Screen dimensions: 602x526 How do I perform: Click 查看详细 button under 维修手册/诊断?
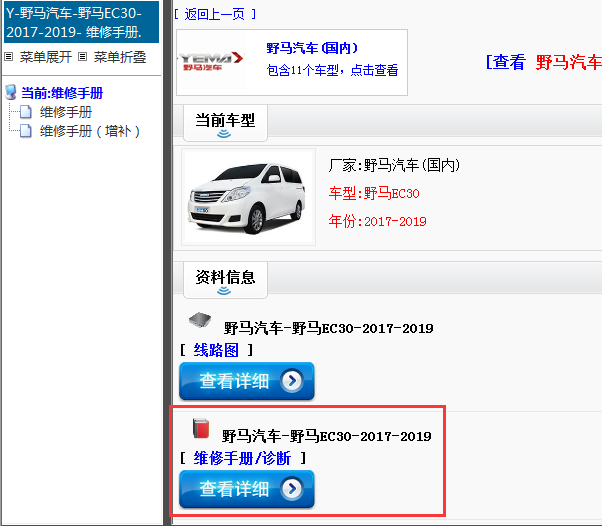247,489
